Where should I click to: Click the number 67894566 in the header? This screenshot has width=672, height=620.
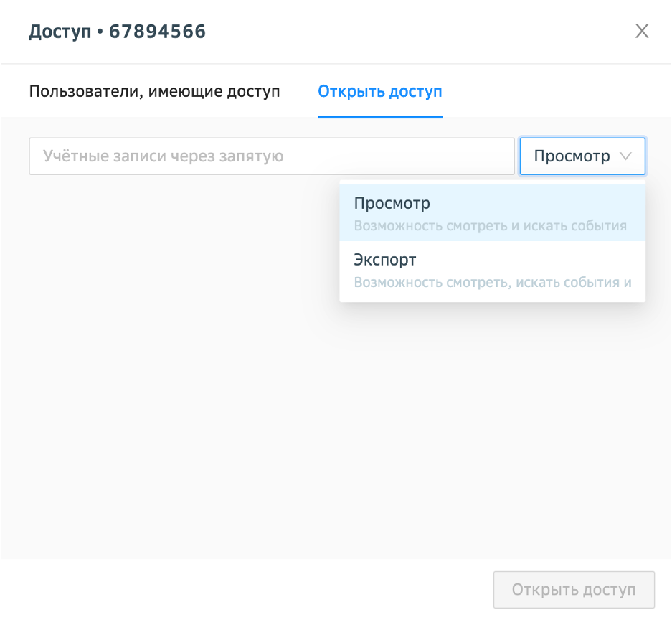point(157,32)
